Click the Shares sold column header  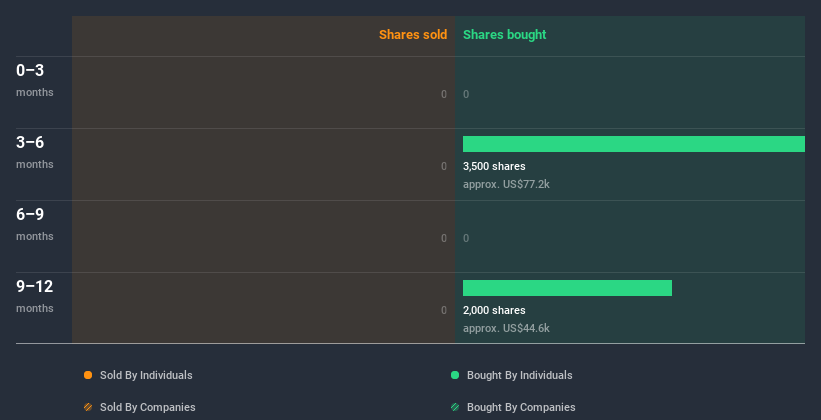coord(413,35)
